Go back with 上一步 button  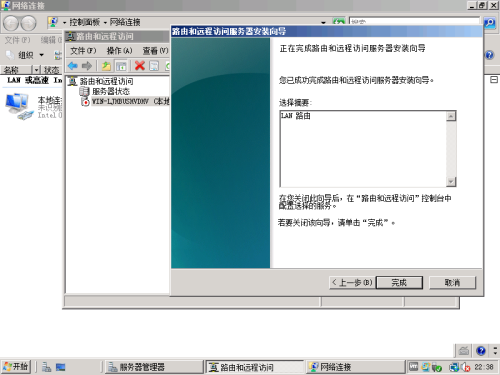[x=352, y=283]
